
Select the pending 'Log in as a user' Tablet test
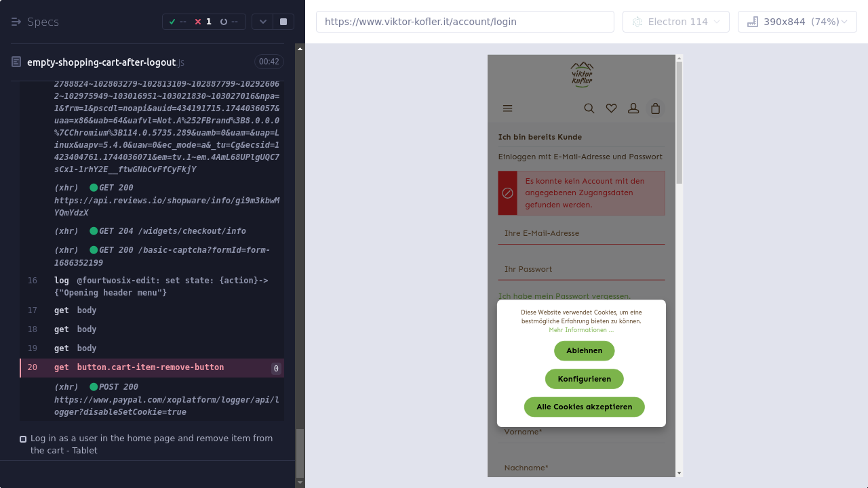151,444
